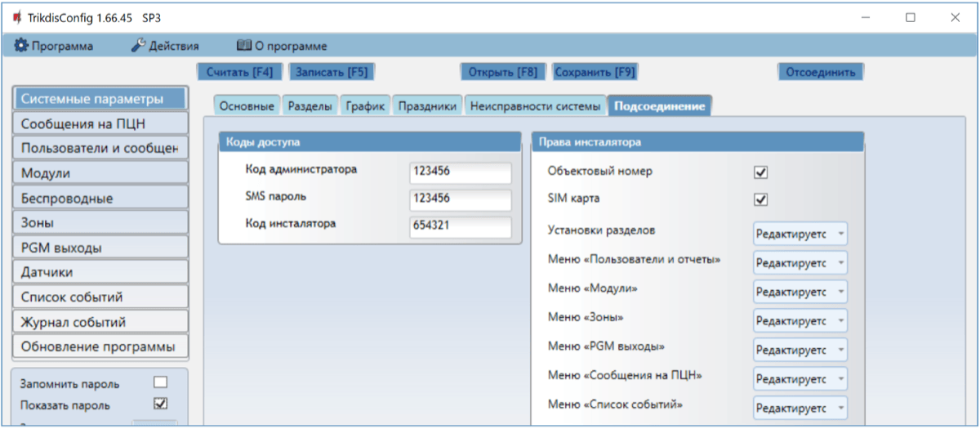Image resolution: width=980 pixels, height=429 pixels.
Task: Click the wrench icon beside Действия
Action: click(x=138, y=46)
